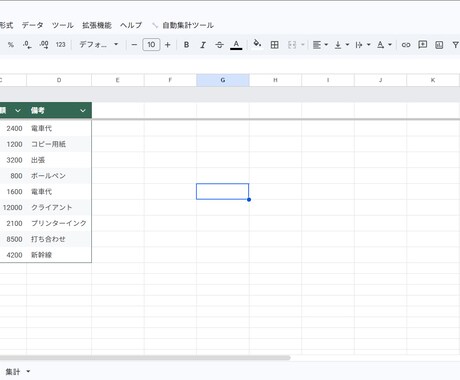
Task: Select the コピー用紙 cell
Action: pos(59,144)
